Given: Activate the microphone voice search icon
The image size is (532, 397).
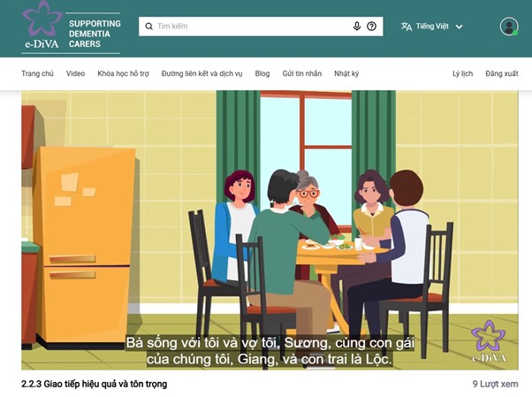Looking at the screenshot, I should 357,27.
